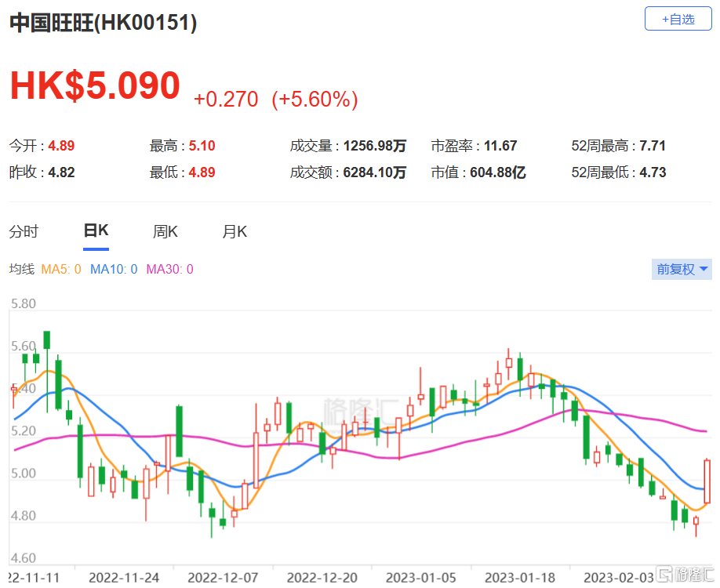Viewport: 720px width, 588px height.
Task: Click the 2022-11-24 date axis label
Action: coord(124,578)
